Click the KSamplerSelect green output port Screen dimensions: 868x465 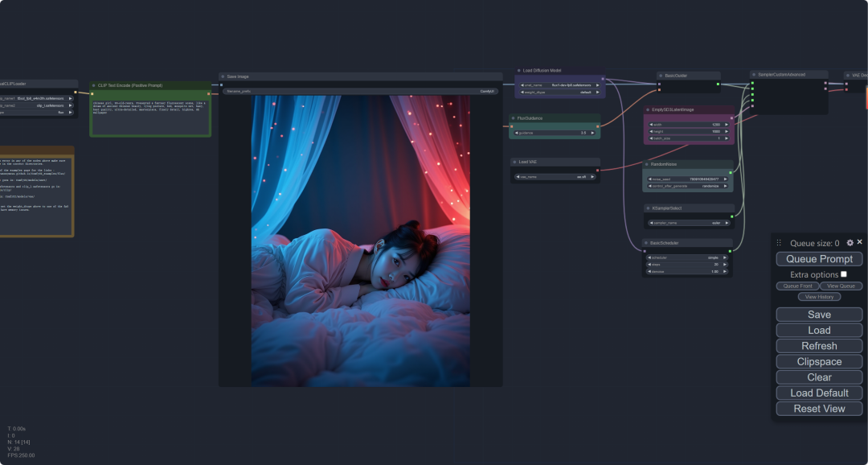(x=732, y=216)
